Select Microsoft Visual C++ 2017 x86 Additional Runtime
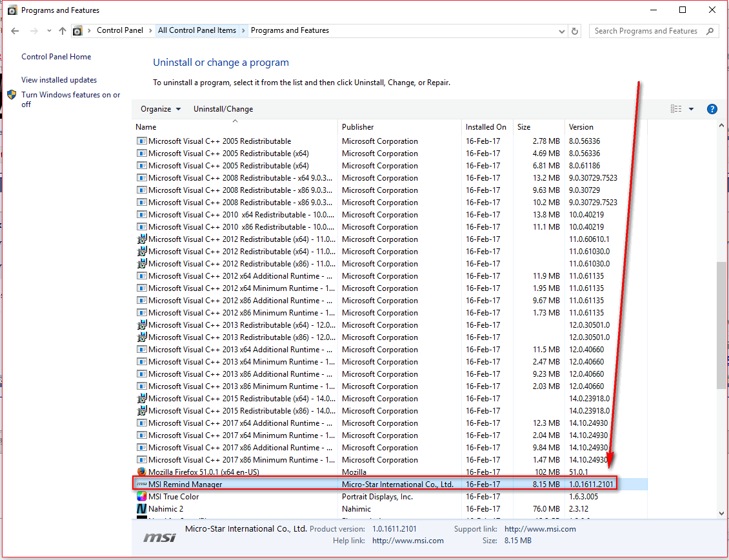 click(390, 448)
